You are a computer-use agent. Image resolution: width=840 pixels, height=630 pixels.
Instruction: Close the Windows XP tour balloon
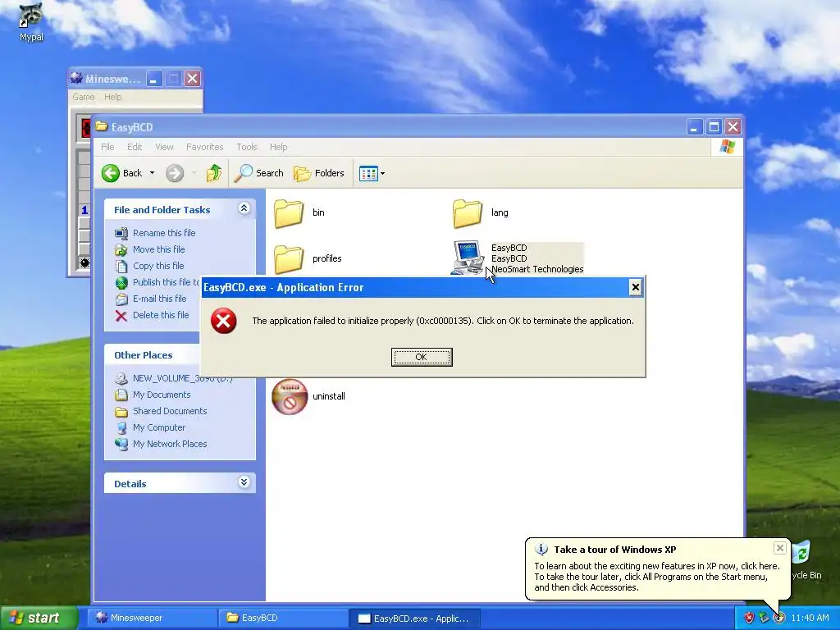click(x=780, y=548)
